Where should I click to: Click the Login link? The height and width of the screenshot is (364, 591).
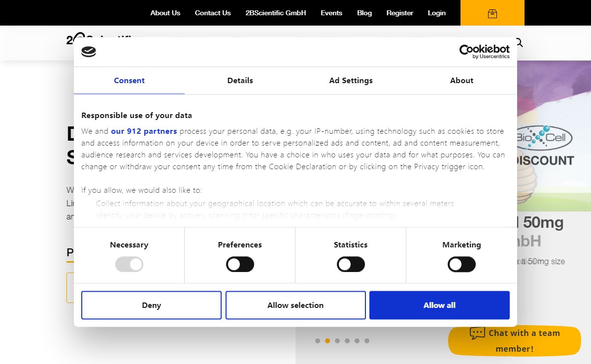pos(436,13)
